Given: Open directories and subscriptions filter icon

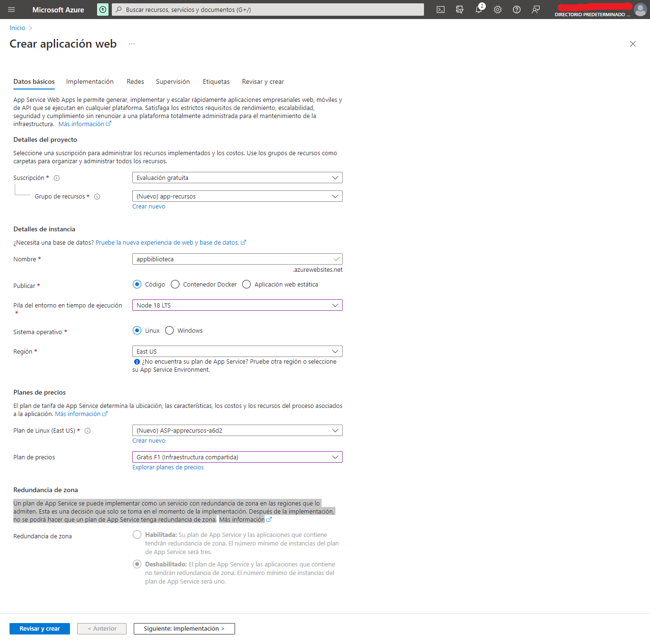Looking at the screenshot, I should click(460, 10).
